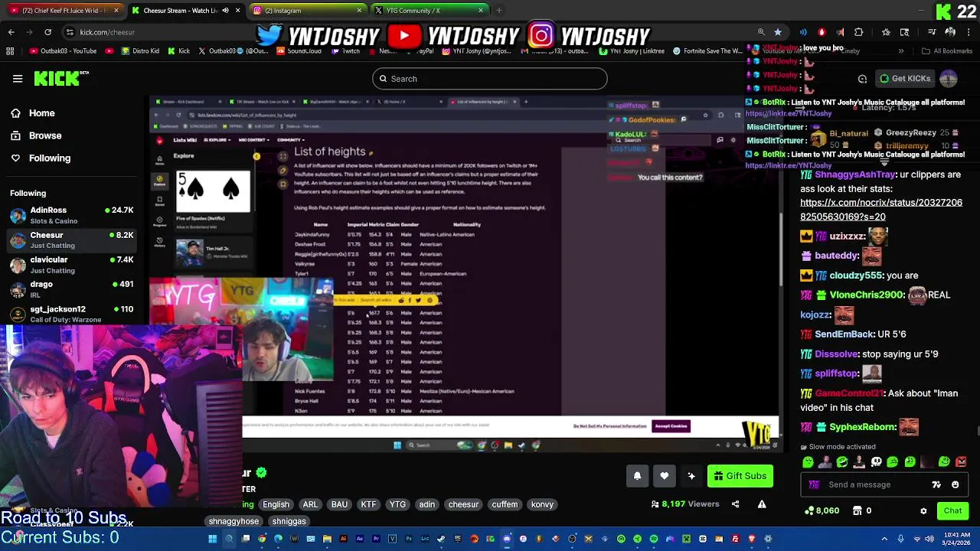The image size is (980, 551).
Task: Report the stream with the warning triangle icon
Action: [762, 504]
